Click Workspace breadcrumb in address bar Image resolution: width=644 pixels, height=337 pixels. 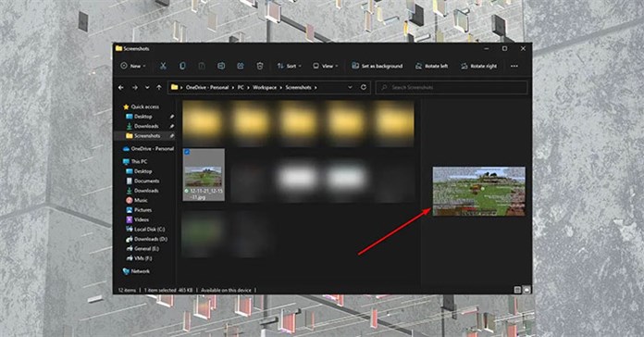[265, 88]
